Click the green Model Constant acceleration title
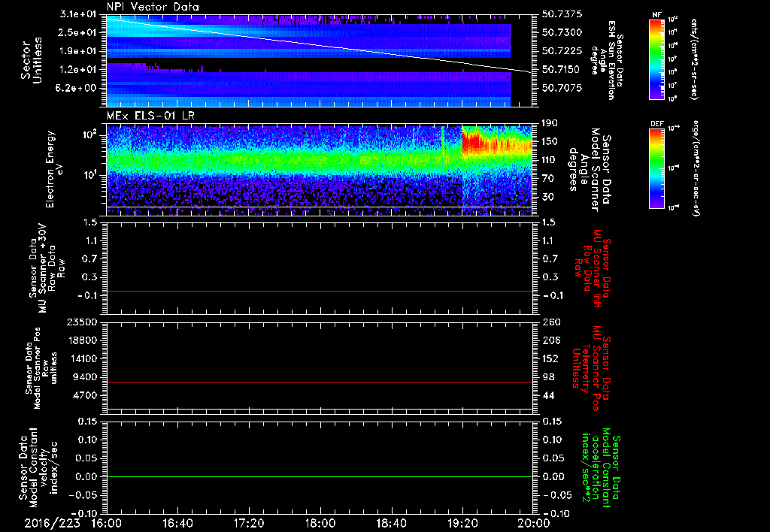770x532 pixels. click(601, 469)
